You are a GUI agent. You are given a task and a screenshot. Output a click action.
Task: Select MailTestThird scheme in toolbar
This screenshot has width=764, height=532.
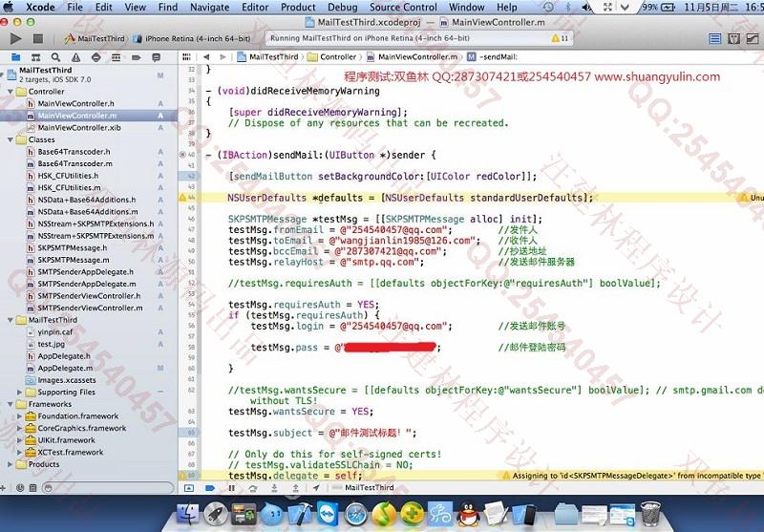click(95, 38)
